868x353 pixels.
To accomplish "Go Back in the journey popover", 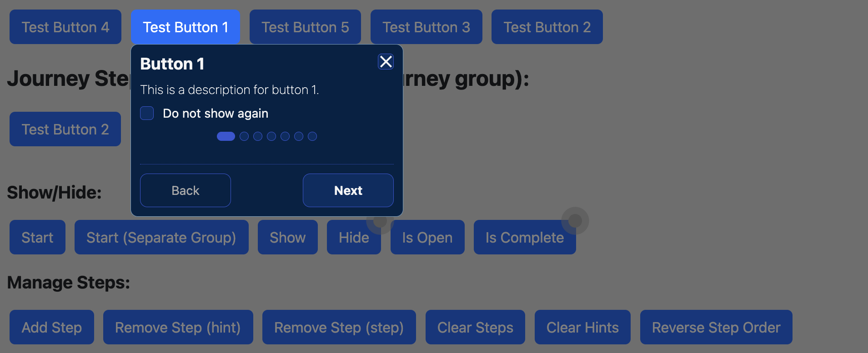I will click(x=186, y=190).
